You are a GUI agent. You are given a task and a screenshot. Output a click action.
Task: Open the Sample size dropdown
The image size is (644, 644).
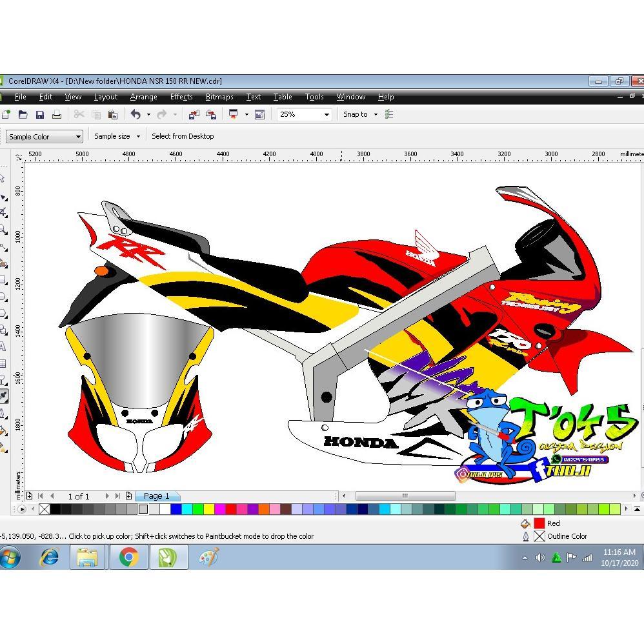click(138, 136)
